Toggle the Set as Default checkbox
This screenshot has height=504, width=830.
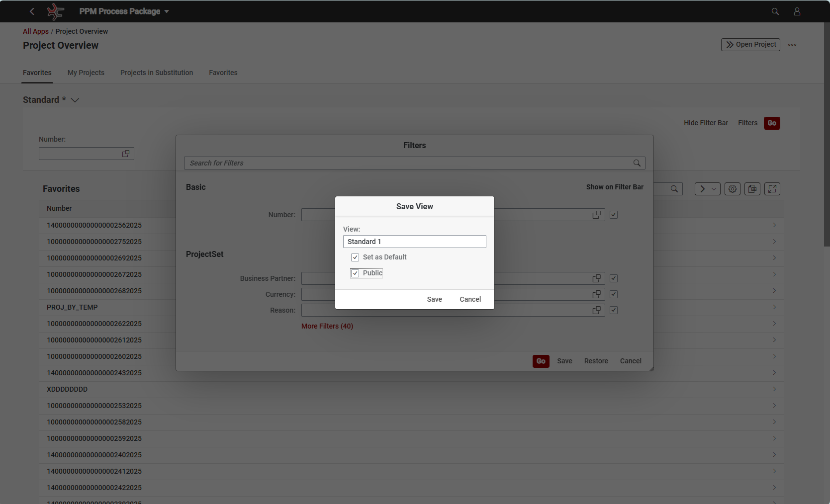[x=355, y=257]
